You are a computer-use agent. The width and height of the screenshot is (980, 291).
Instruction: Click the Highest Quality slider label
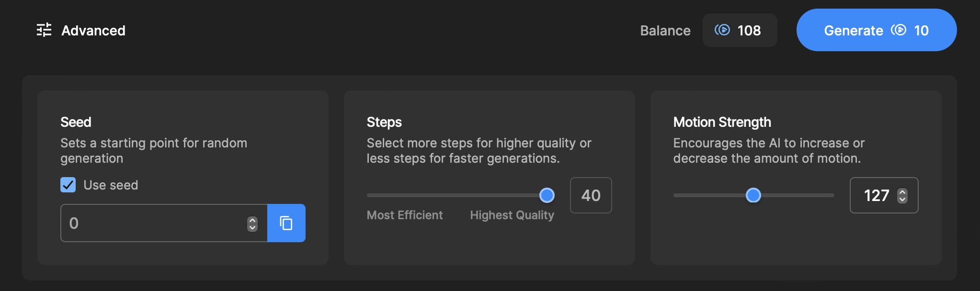click(512, 215)
